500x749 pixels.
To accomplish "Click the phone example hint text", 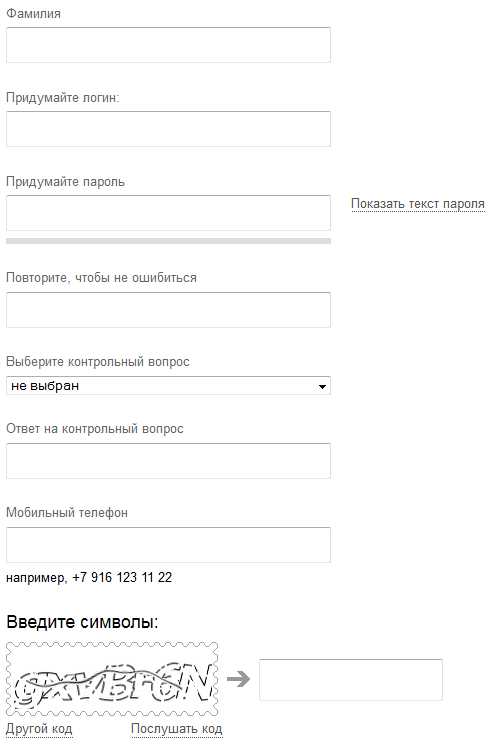I will coord(89,578).
